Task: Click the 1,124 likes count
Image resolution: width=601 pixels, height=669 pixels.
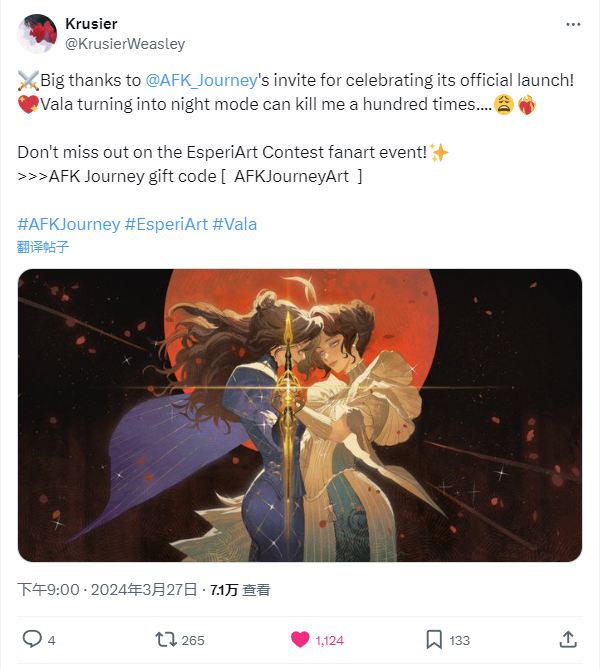Action: [329, 640]
